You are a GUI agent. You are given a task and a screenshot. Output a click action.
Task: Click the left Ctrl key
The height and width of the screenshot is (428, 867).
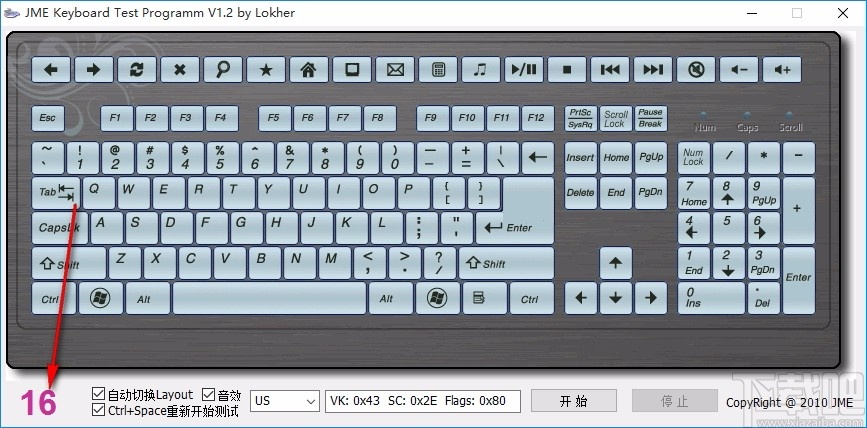pos(54,299)
